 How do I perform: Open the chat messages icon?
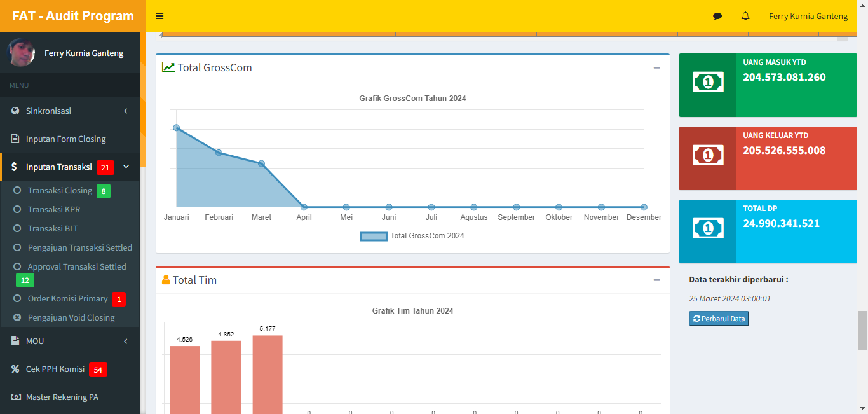tap(717, 17)
